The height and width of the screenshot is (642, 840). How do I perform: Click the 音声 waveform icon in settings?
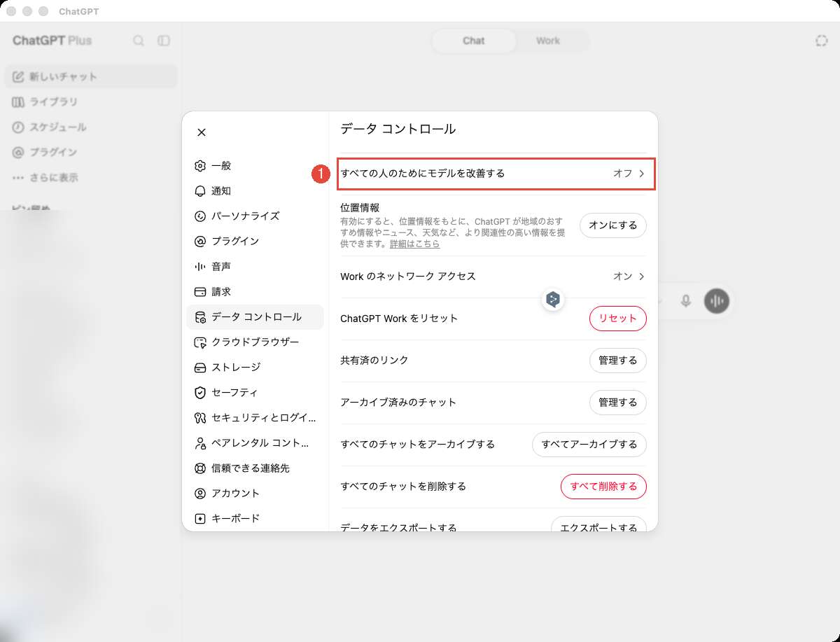coord(200,267)
